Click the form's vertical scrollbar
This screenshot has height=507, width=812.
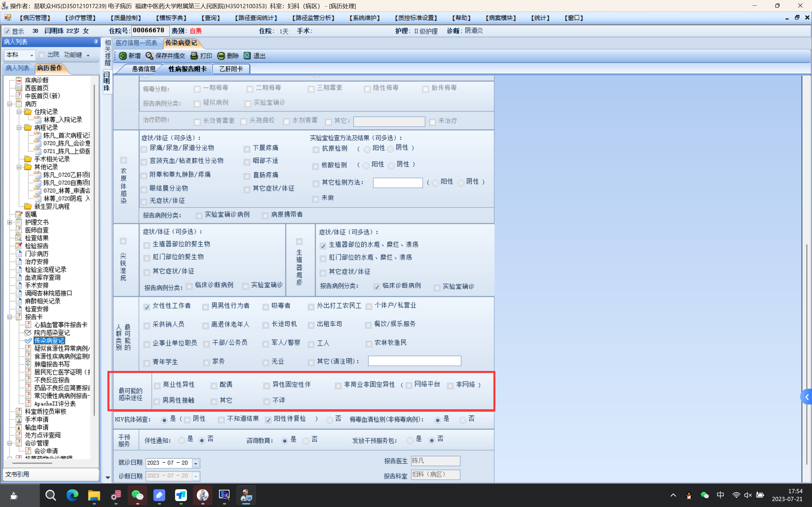(807, 335)
